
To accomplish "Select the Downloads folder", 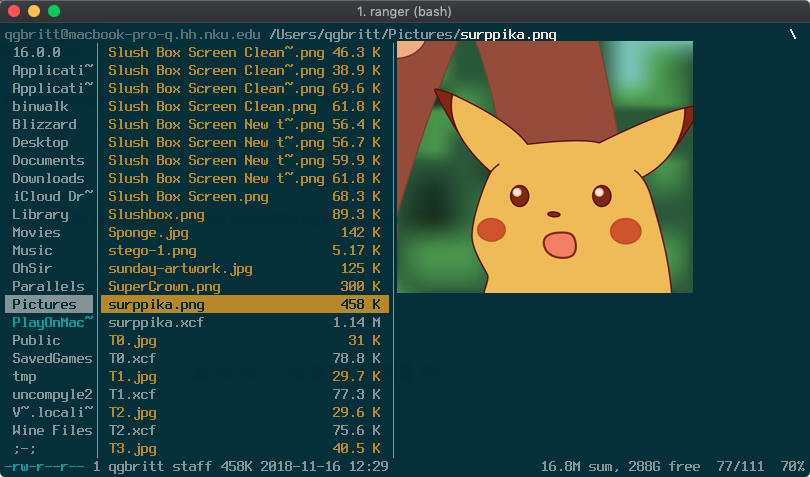I will pos(48,178).
